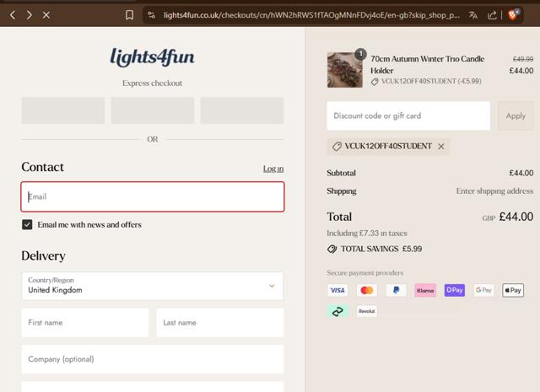Remove VCUK12OFF40STUDENT code with X
540x392 pixels.
[441, 147]
